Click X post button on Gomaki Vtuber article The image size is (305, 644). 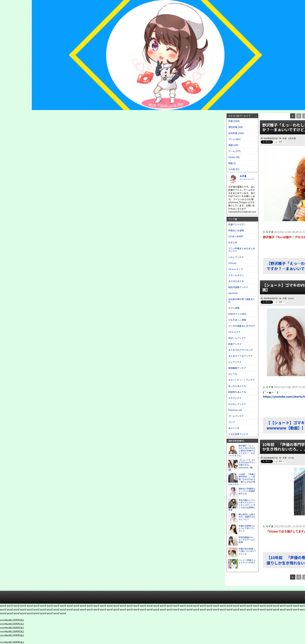pyautogui.click(x=267, y=302)
